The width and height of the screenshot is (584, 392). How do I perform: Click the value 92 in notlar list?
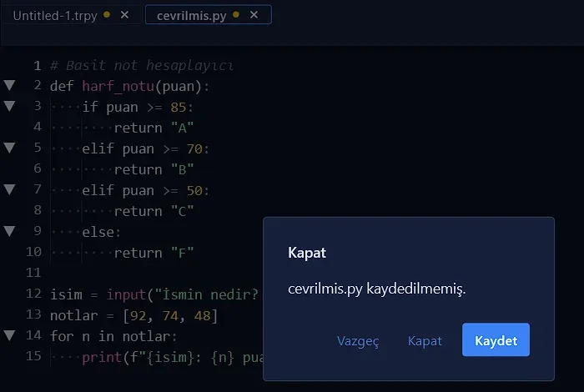(138, 315)
